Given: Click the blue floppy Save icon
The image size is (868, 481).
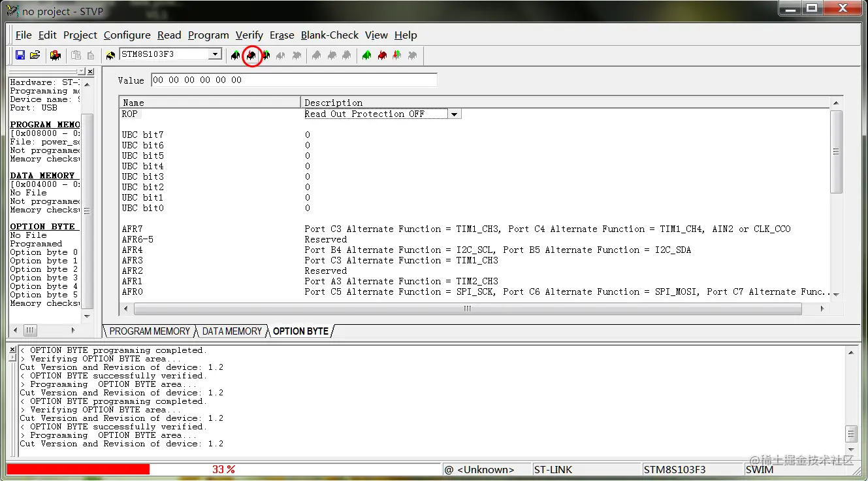Looking at the screenshot, I should click(x=20, y=56).
